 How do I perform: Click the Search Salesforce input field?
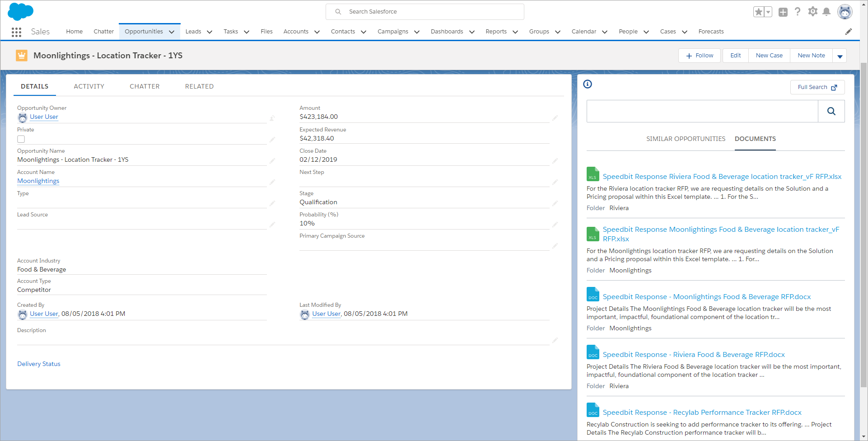tap(425, 12)
